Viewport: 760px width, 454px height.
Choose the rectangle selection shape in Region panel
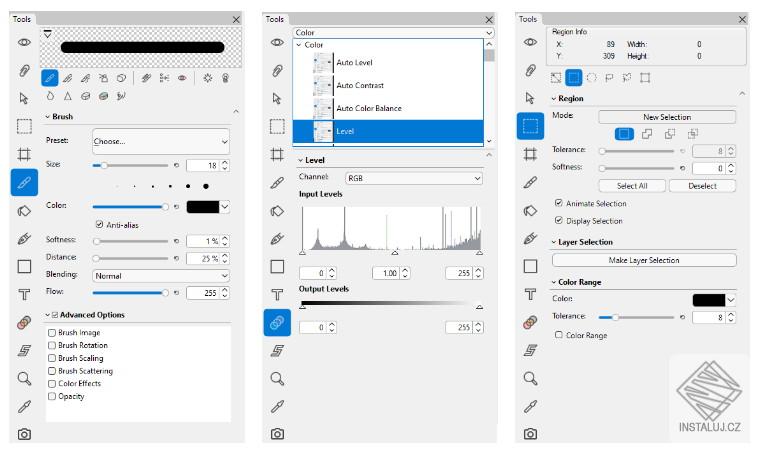point(573,78)
